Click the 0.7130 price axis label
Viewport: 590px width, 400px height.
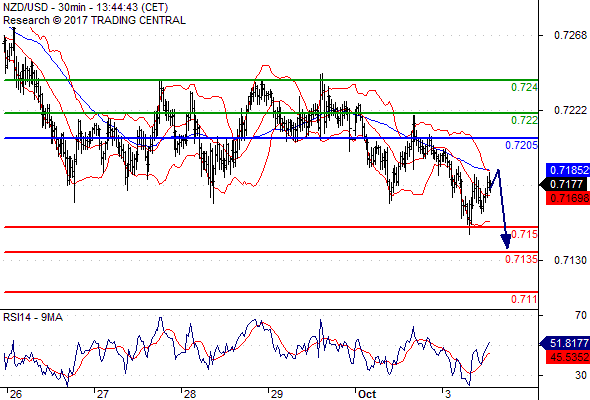(x=570, y=260)
